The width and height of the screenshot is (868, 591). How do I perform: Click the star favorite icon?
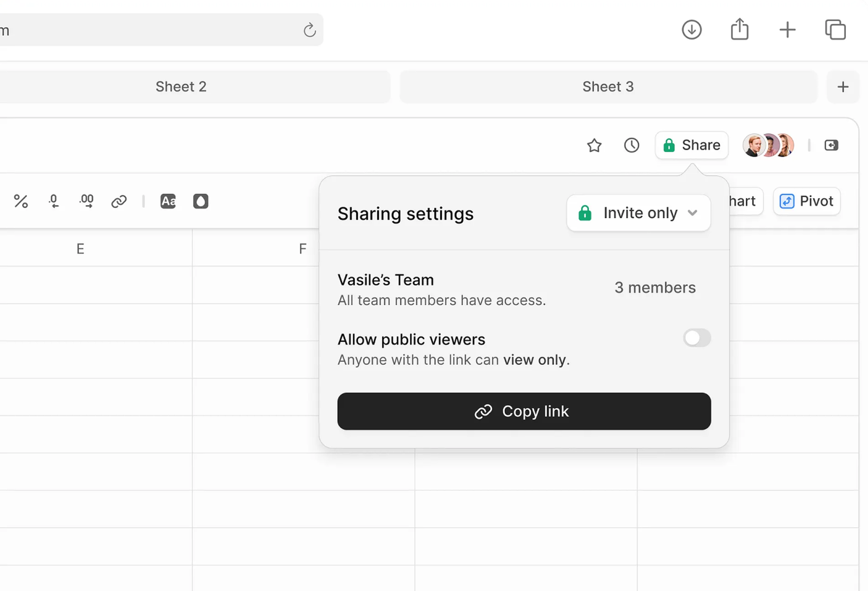point(594,145)
